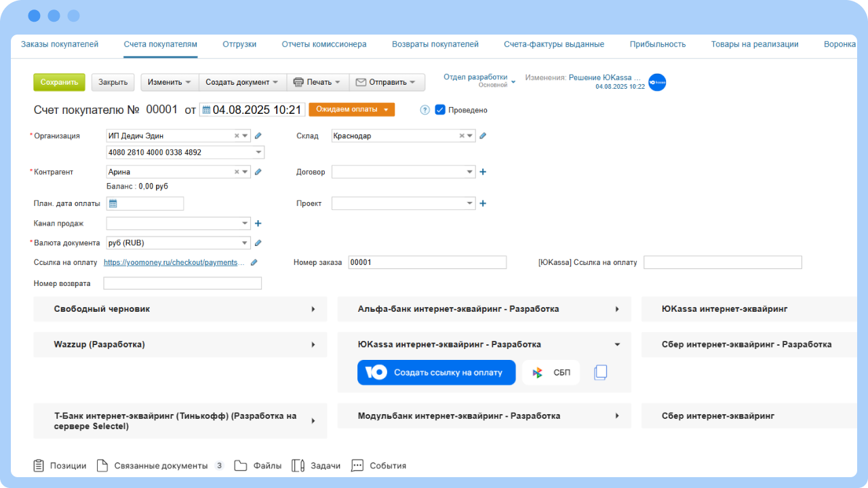Viewport: 868px width, 488px height.
Task: Open the Проект dropdown list
Action: (471, 203)
